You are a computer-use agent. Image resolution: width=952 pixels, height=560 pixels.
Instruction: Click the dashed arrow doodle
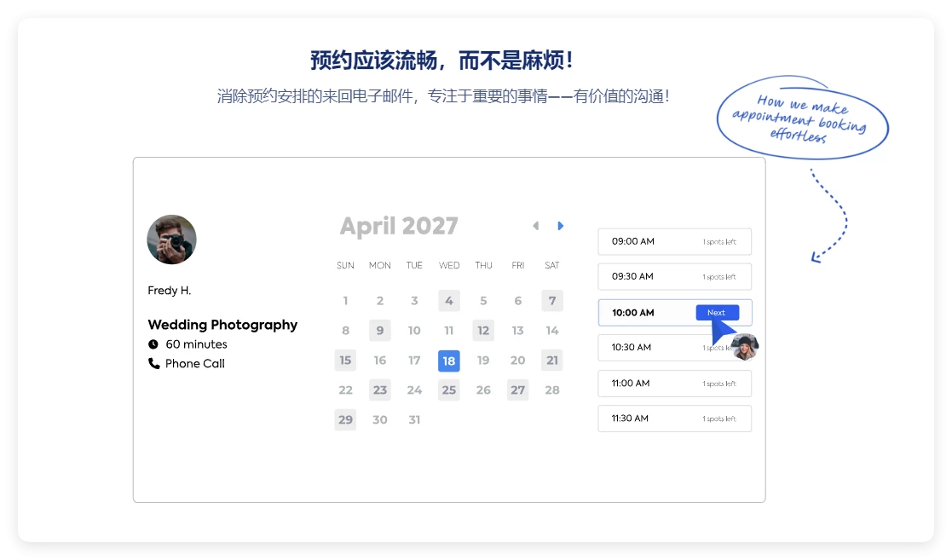831,217
